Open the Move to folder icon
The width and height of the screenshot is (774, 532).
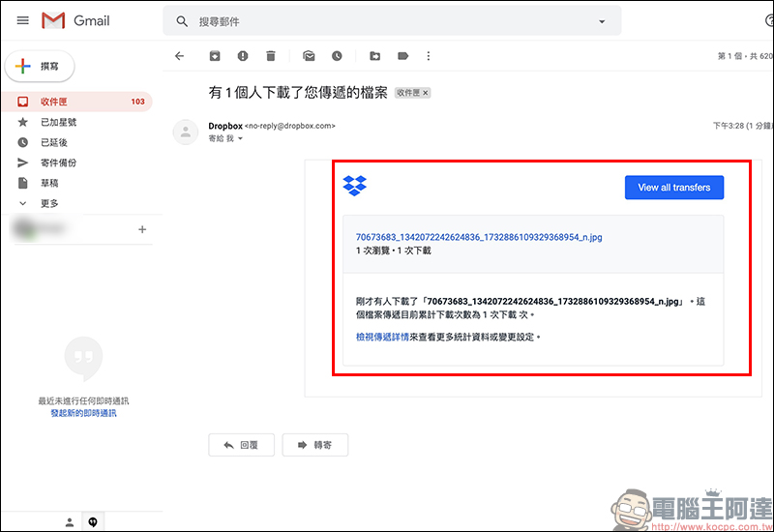[x=374, y=56]
